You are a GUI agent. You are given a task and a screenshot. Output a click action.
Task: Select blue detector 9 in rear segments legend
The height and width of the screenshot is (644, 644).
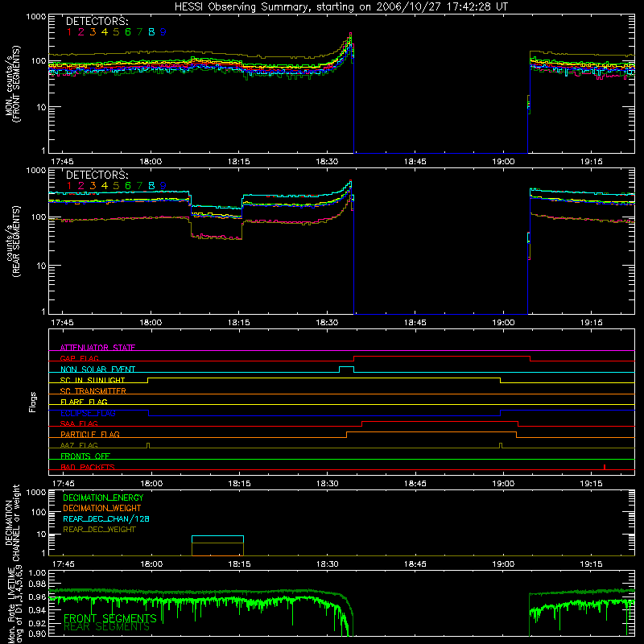click(x=163, y=186)
